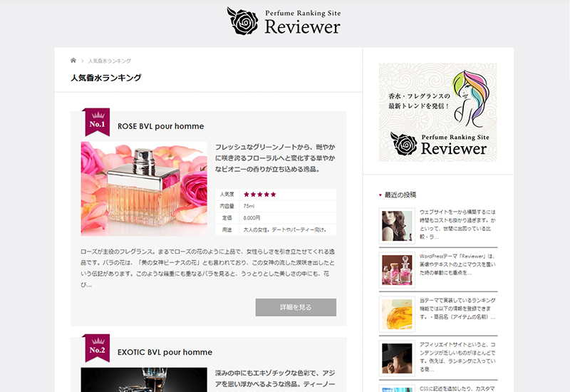
Task: Click the 人気香水ランキング page heading
Action: click(106, 78)
